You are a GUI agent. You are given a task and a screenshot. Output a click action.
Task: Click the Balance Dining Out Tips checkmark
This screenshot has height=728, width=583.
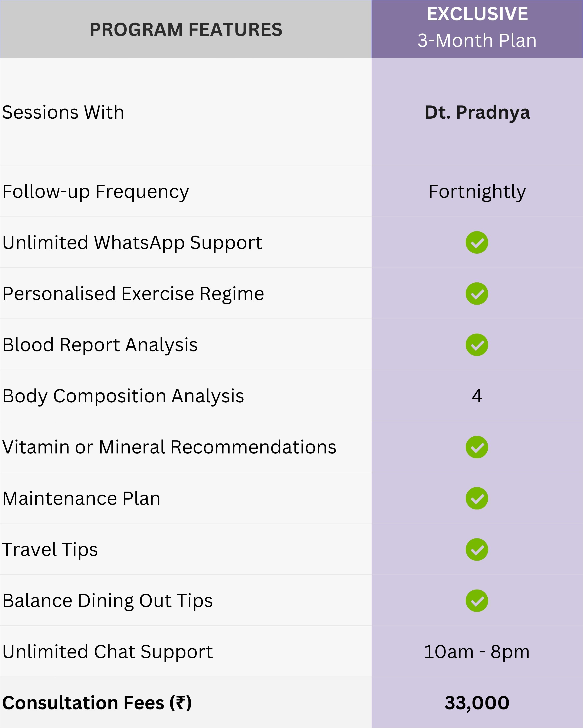(477, 601)
